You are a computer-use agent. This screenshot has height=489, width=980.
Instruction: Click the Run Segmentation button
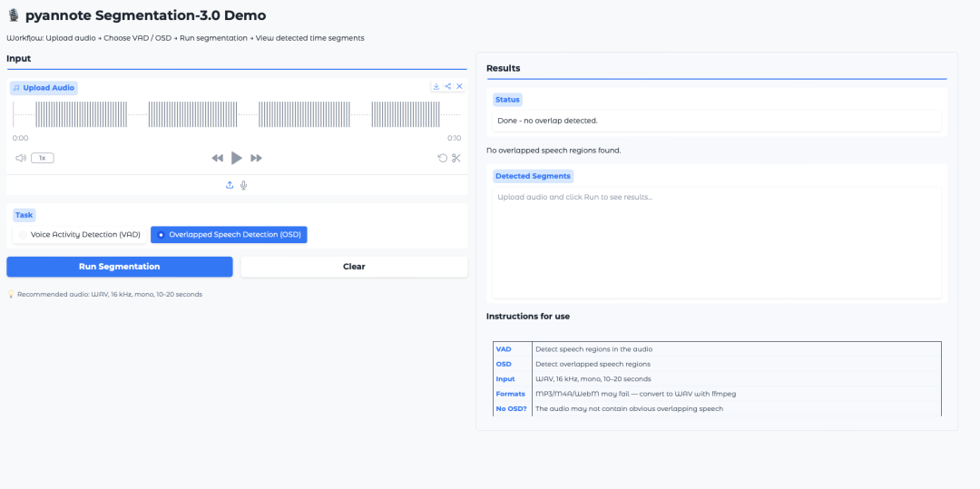click(120, 267)
